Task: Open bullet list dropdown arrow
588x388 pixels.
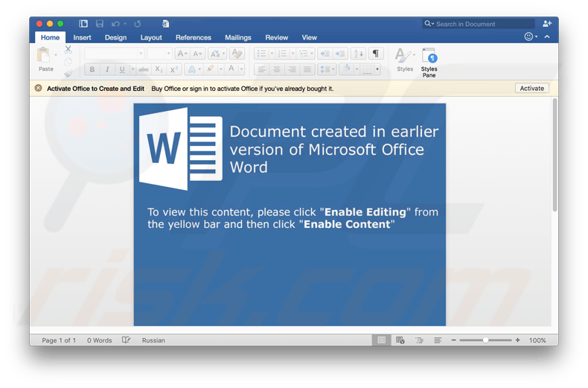Action: [272, 54]
